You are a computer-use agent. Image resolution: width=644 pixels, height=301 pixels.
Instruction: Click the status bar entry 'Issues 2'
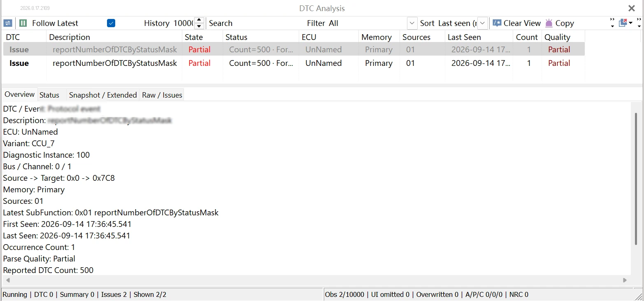(114, 294)
